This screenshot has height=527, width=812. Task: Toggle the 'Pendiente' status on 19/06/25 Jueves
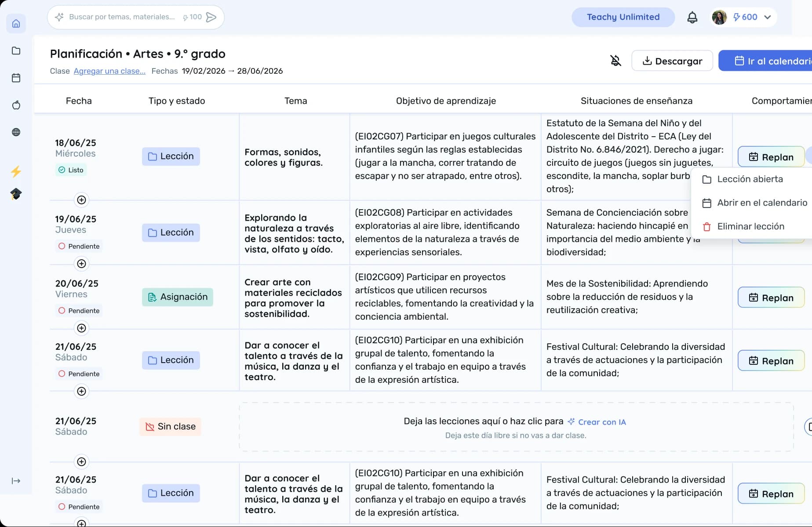(79, 246)
